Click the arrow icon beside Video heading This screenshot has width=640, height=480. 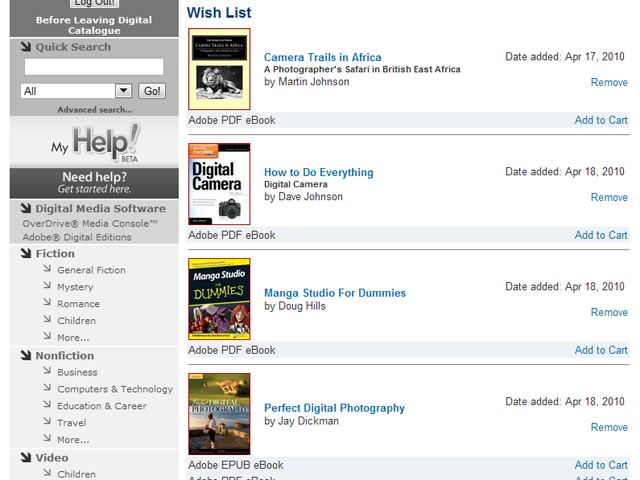click(x=26, y=457)
